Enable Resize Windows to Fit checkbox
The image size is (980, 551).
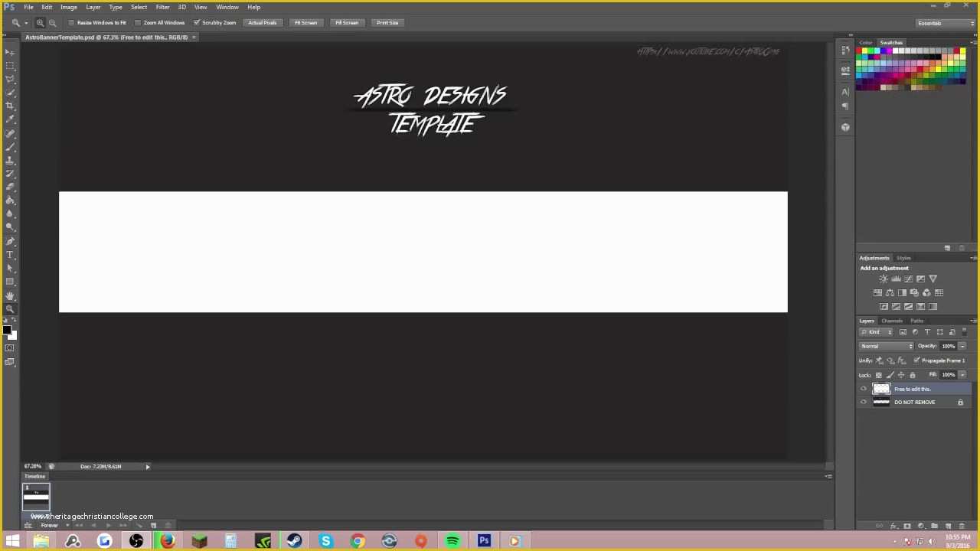71,23
